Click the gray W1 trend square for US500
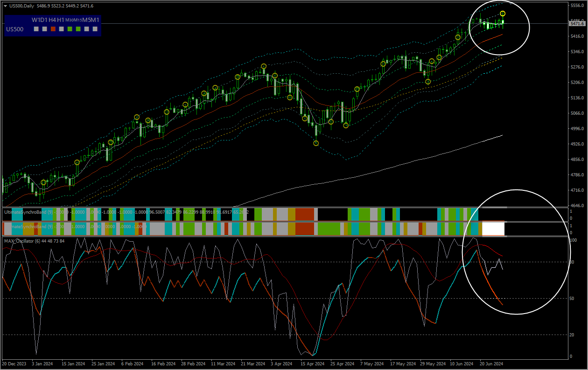Screen dimensions: 588x370 tap(36, 29)
